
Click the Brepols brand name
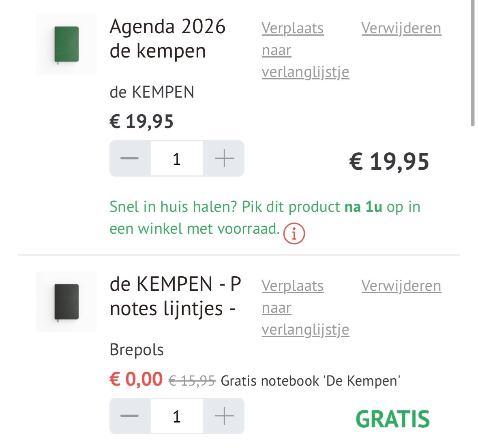(137, 350)
